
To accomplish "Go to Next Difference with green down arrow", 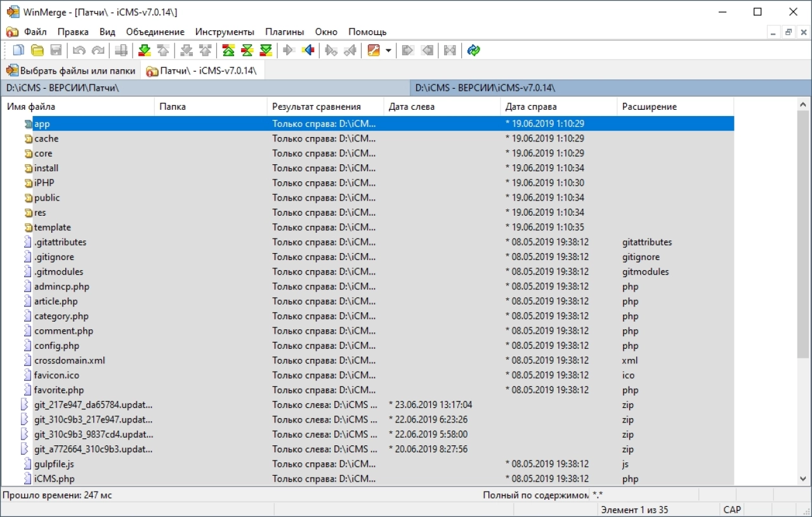I will (x=145, y=50).
